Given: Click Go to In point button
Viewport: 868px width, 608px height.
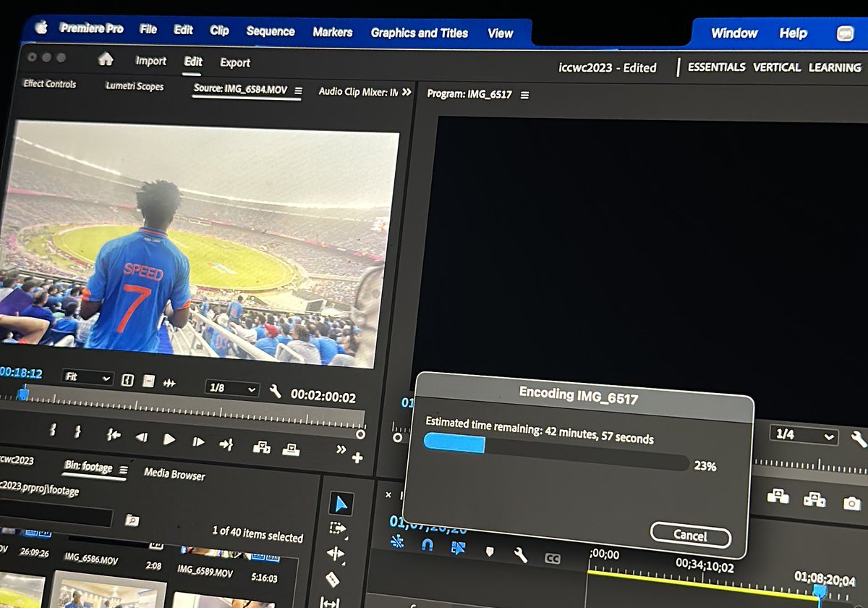Looking at the screenshot, I should [x=114, y=435].
